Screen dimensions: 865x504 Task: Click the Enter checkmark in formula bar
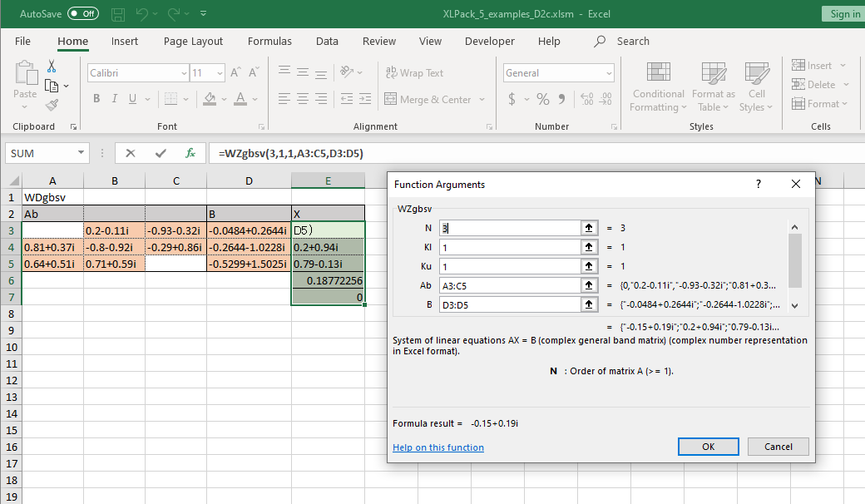click(161, 153)
